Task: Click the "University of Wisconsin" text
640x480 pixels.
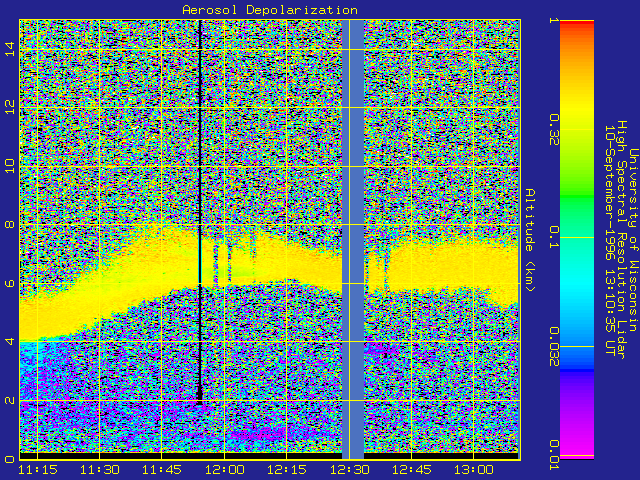Action: [x=633, y=240]
